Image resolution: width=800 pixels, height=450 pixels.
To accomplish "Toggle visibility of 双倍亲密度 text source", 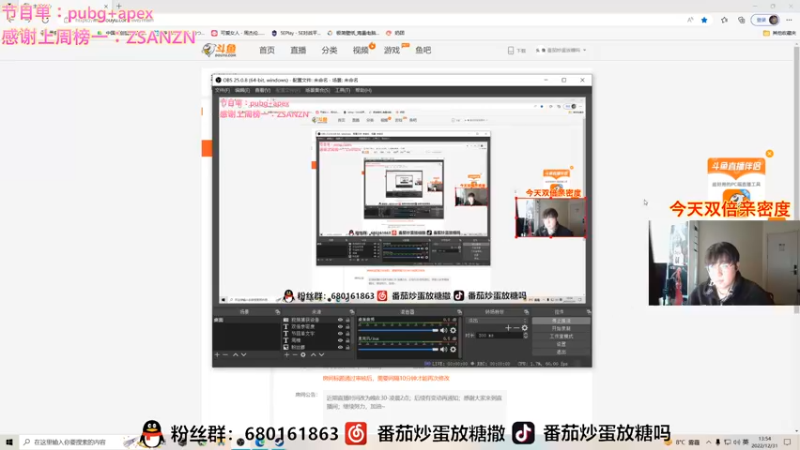I will point(340,327).
